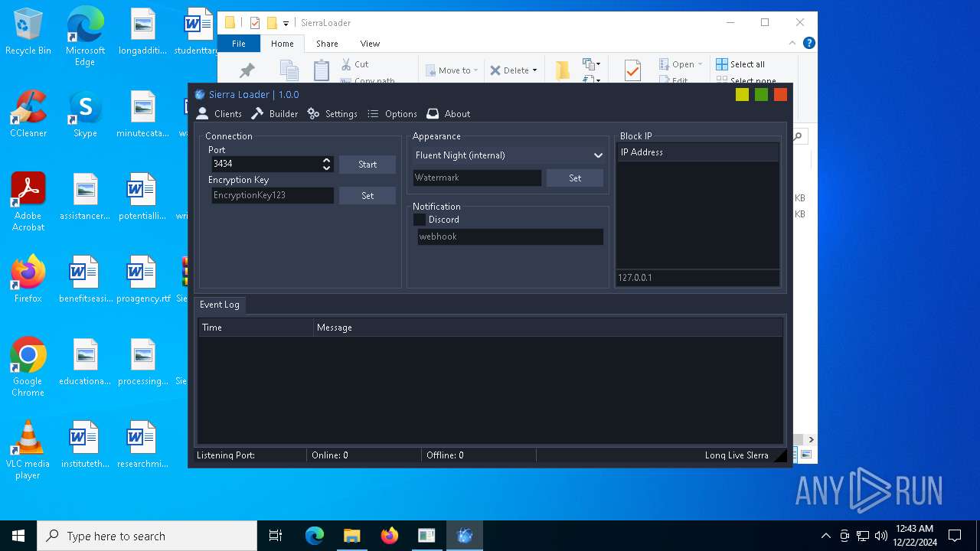The width and height of the screenshot is (980, 551).
Task: Click the EncryptionKey123 input field
Action: coord(273,195)
